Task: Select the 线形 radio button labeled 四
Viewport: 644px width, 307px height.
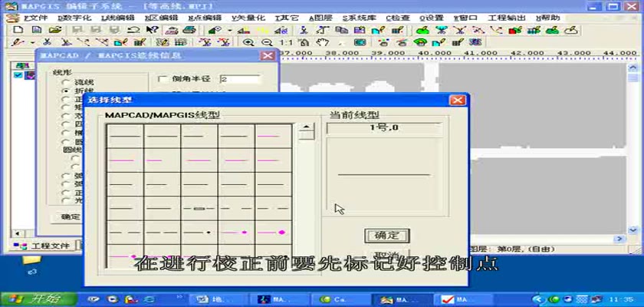Action: [65, 124]
